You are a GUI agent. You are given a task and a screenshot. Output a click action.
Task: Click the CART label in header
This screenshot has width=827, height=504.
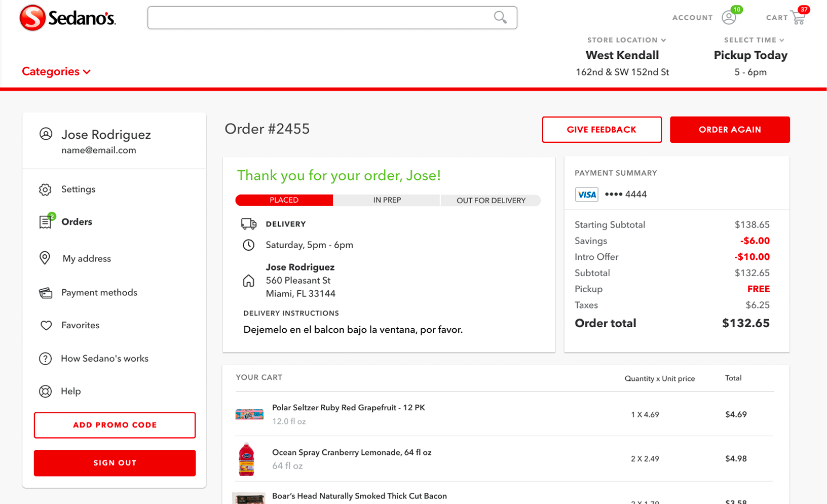click(777, 18)
